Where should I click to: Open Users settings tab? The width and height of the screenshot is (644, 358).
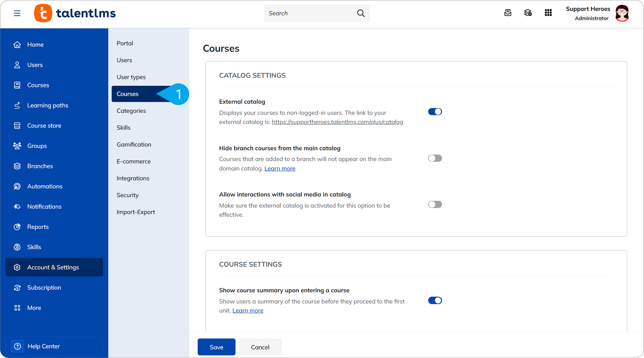124,60
